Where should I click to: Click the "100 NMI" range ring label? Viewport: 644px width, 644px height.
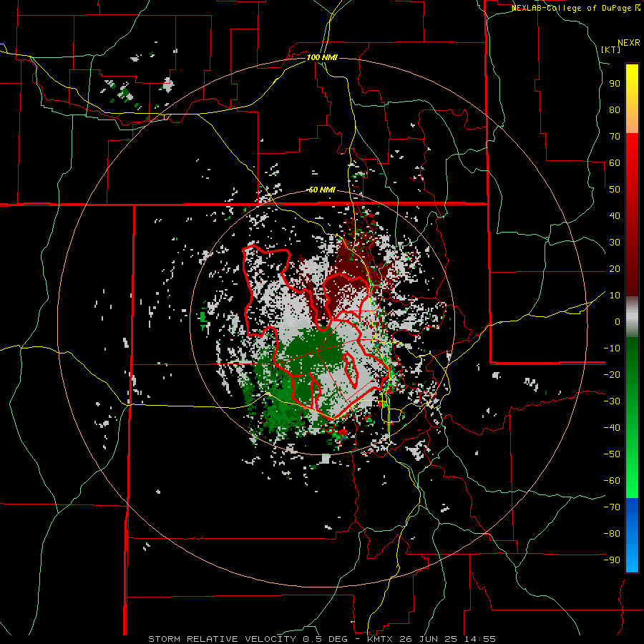pos(322,57)
